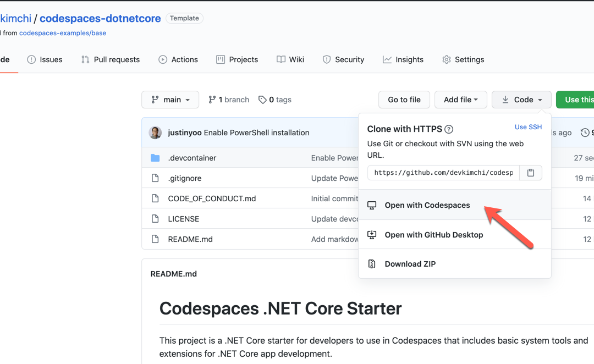The height and width of the screenshot is (364, 594).
Task: Choose Open with Codespaces
Action: pos(455,205)
